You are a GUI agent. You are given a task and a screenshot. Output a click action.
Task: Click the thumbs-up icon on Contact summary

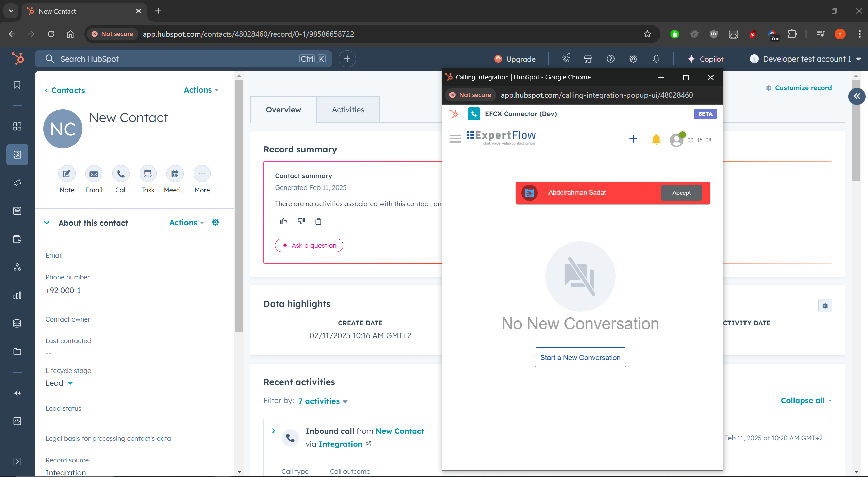click(x=283, y=222)
